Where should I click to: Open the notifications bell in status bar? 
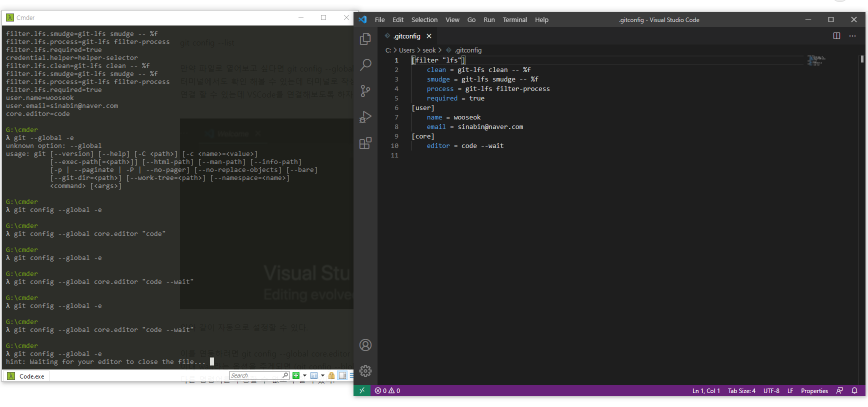click(854, 390)
